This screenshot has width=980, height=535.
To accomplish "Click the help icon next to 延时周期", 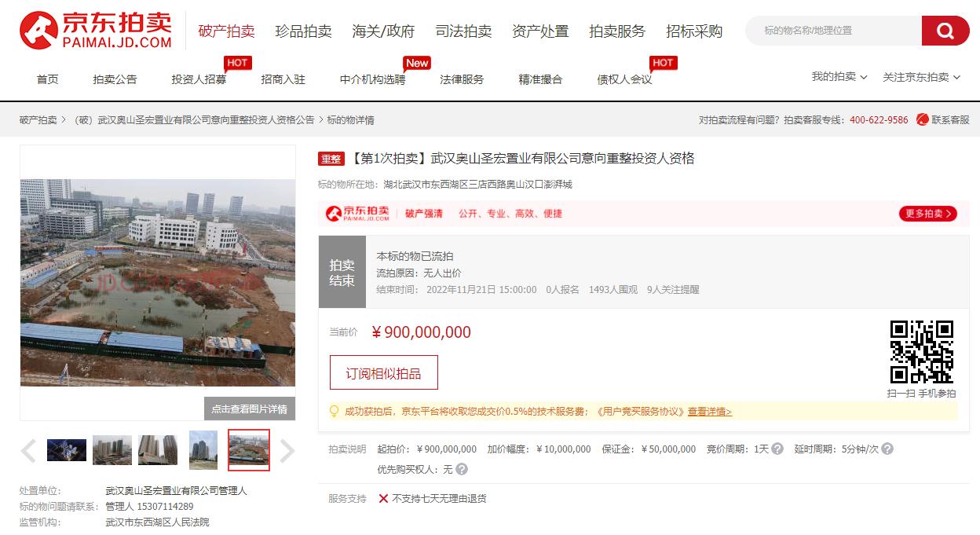I will (x=888, y=449).
